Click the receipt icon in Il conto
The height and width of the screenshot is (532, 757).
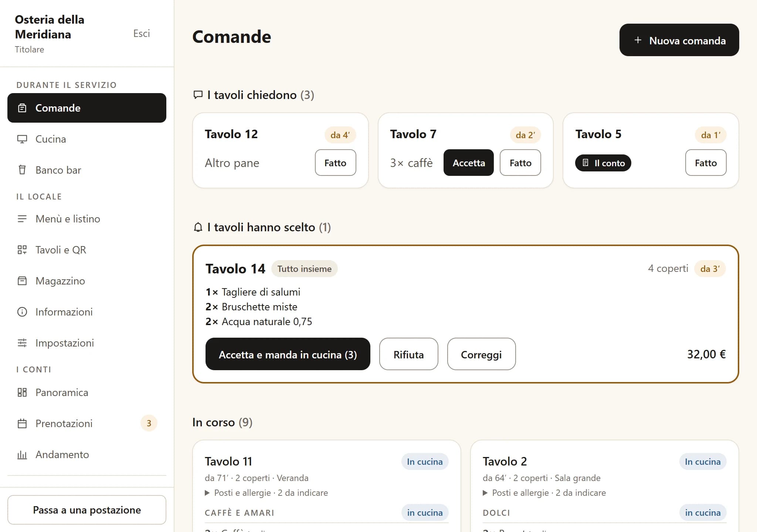585,163
